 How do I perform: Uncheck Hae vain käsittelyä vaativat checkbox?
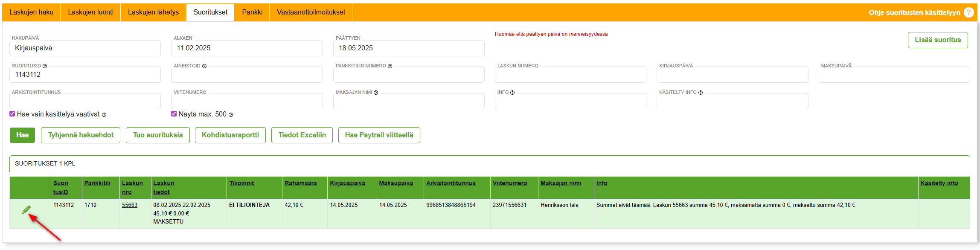tap(12, 114)
